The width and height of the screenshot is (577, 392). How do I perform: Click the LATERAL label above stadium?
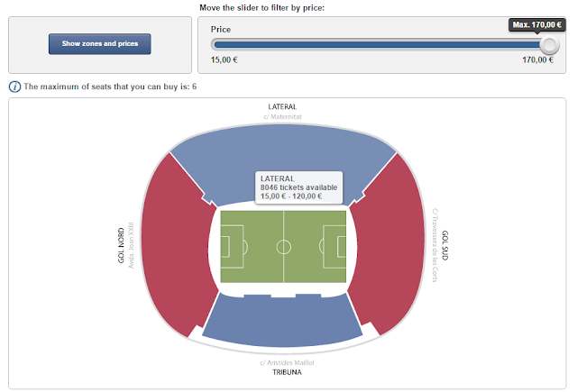282,106
